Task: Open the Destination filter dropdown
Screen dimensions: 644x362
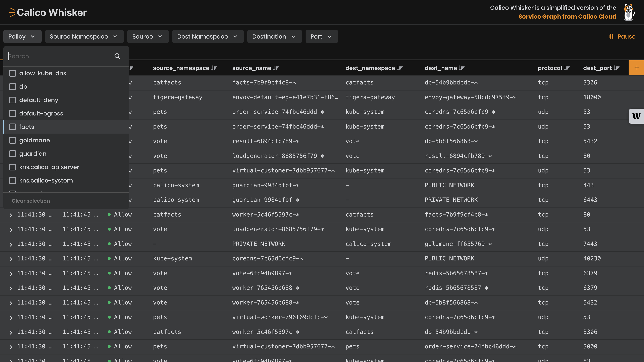Action: click(x=275, y=37)
